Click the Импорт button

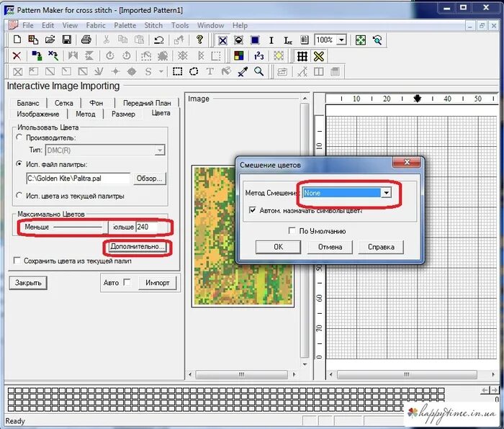157,283
